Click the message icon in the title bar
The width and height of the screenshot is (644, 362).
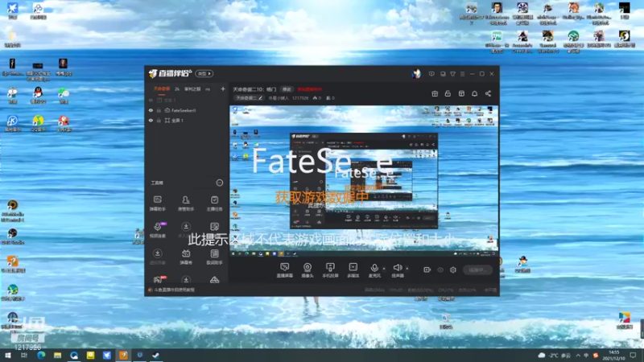(431, 74)
